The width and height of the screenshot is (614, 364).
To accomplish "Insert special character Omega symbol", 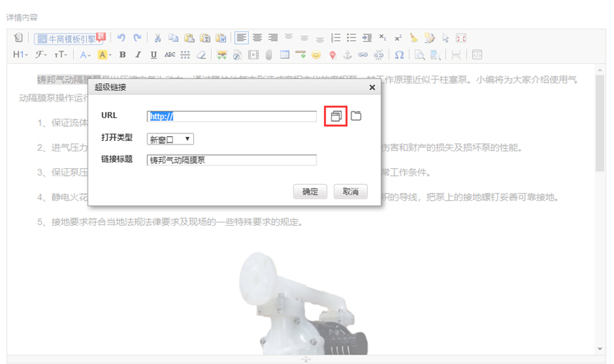I will 399,55.
